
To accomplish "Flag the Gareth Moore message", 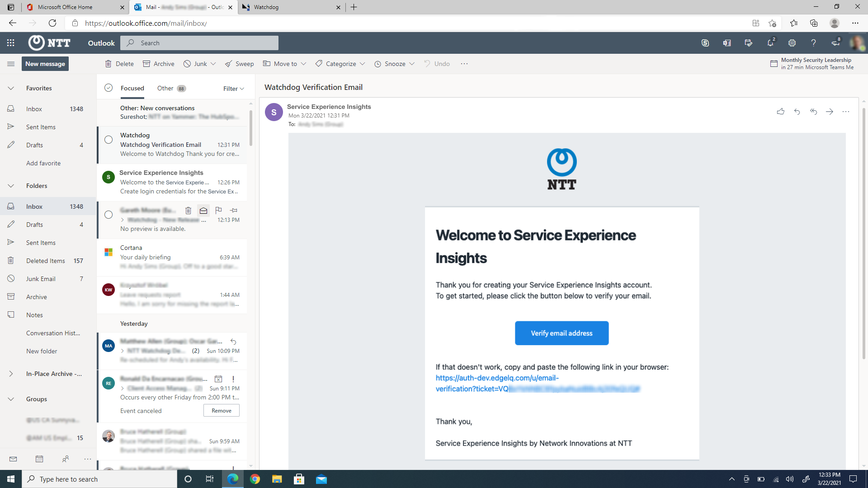I will pos(218,210).
